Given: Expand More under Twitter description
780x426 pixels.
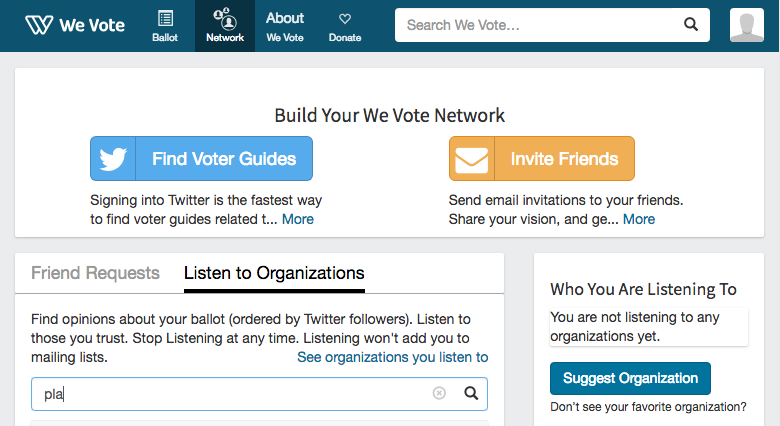Looking at the screenshot, I should tap(298, 219).
